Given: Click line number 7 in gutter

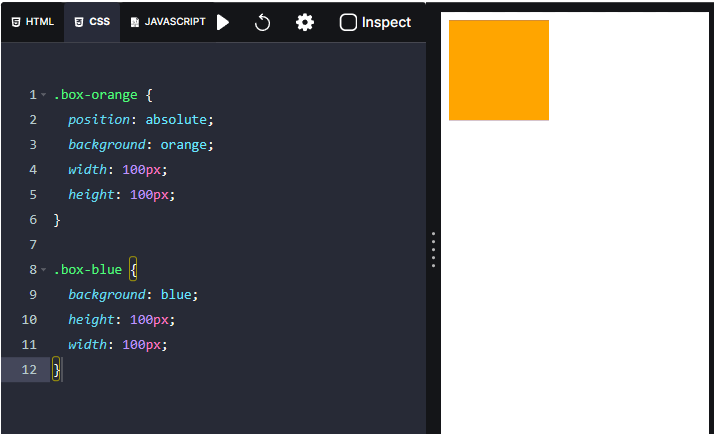Looking at the screenshot, I should point(33,245).
